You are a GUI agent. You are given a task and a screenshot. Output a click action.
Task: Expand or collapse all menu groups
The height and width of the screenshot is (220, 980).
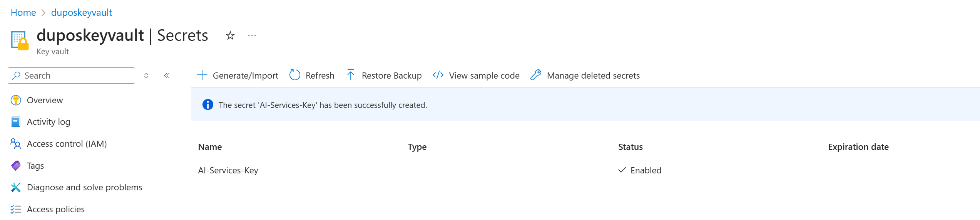pyautogui.click(x=146, y=76)
